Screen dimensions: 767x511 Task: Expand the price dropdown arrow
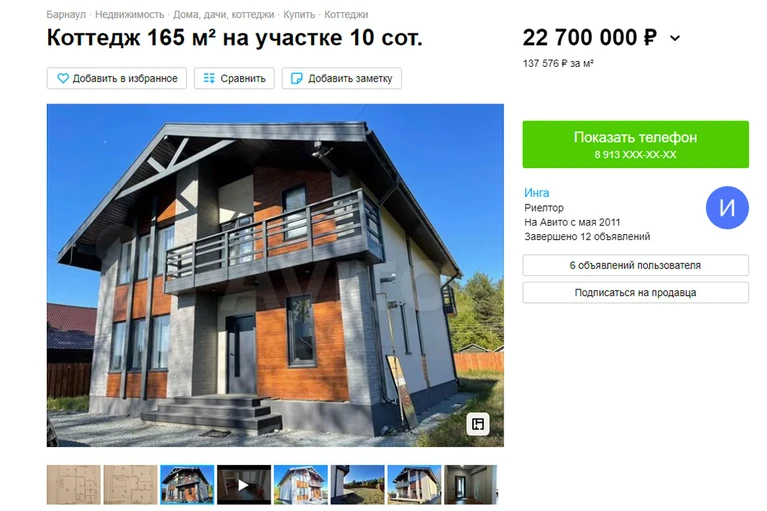pyautogui.click(x=675, y=38)
